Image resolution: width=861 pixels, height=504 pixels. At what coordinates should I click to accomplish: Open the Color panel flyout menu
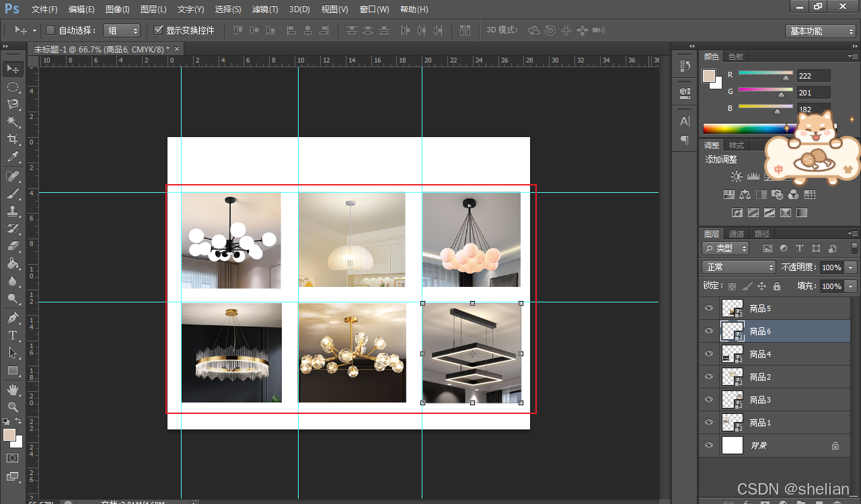point(852,56)
